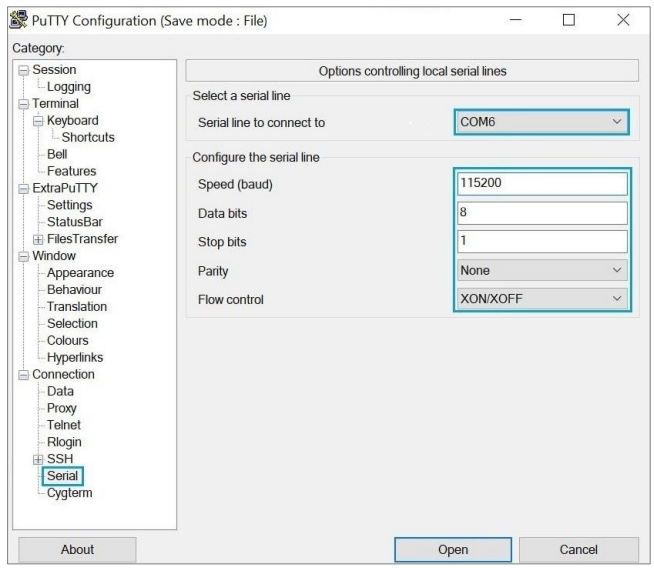
Task: Click Open to start the session
Action: coord(453,550)
